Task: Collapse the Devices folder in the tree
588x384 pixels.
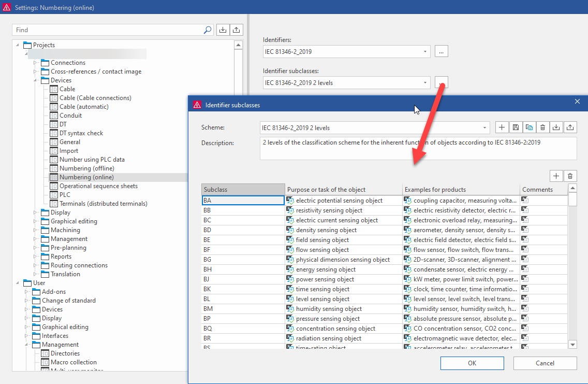Action: (36, 80)
